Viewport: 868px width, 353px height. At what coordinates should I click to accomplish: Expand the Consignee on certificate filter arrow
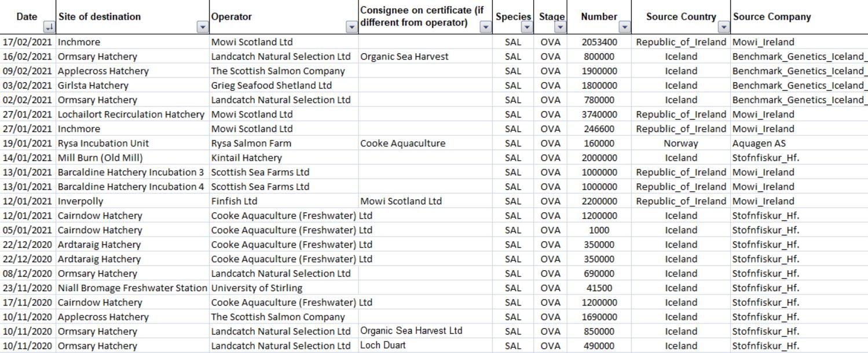486,27
